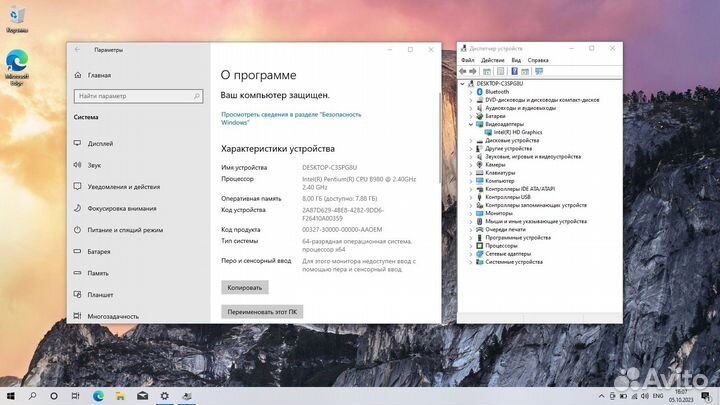The image size is (720, 405).
Task: Open Mail app from the taskbar
Action: coord(142,396)
